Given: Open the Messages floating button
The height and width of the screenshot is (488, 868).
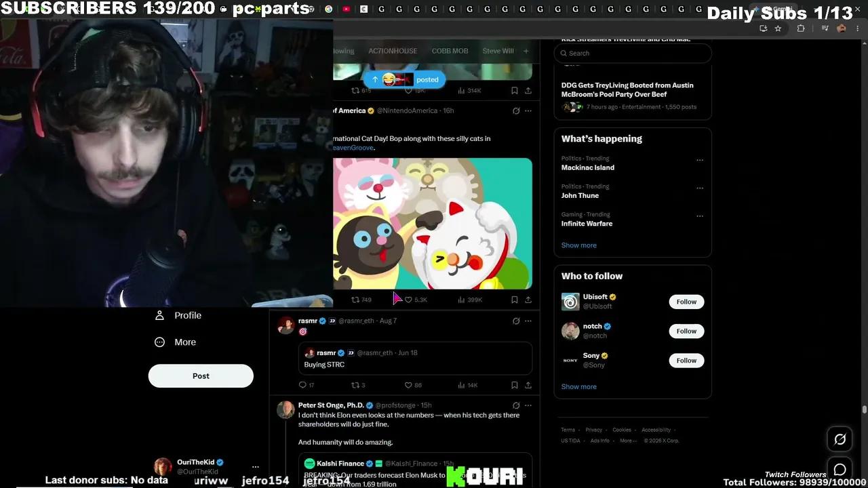Looking at the screenshot, I should [x=840, y=469].
